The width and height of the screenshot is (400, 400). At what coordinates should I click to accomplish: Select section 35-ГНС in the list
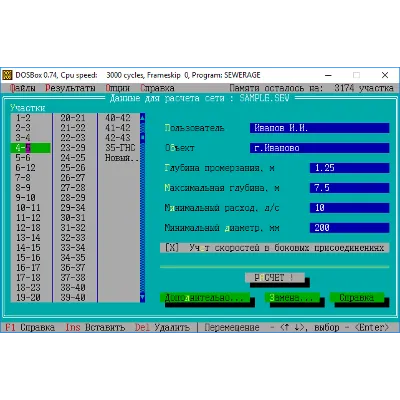point(119,148)
